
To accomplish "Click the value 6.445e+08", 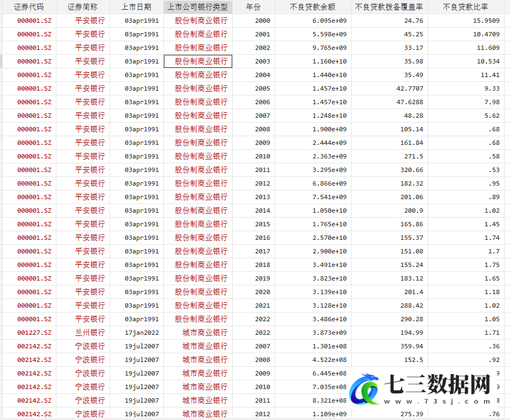I will pos(329,373).
